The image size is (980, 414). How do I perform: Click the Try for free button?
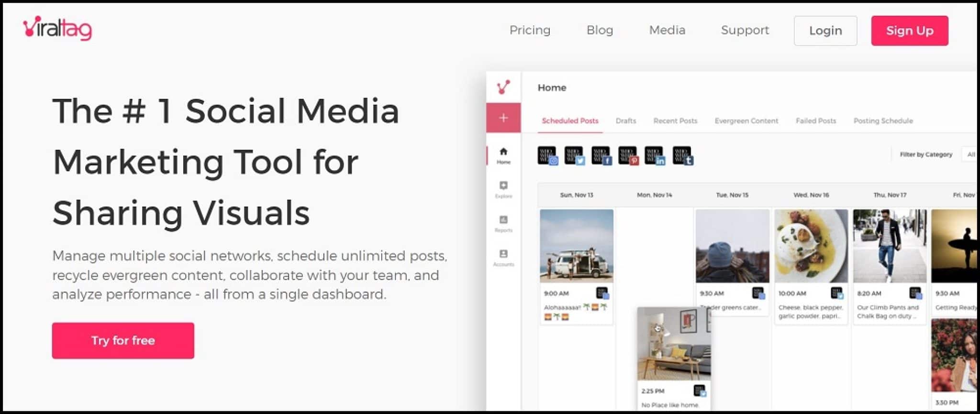click(123, 340)
